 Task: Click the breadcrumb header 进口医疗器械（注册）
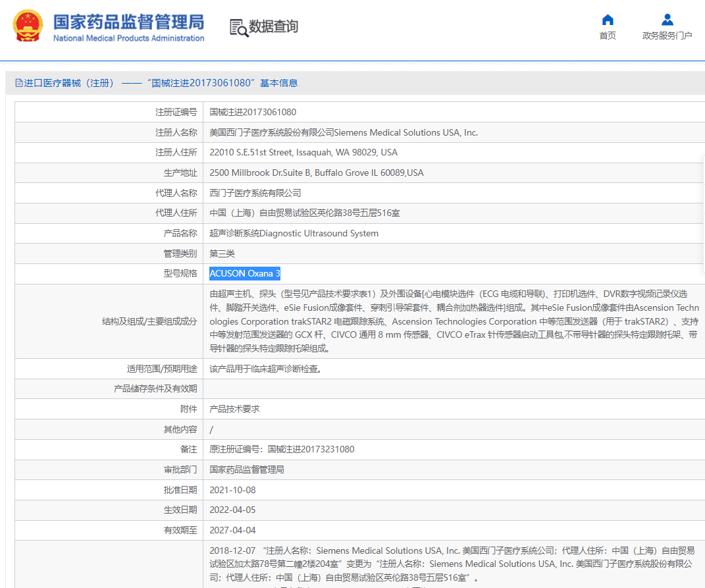click(x=68, y=83)
